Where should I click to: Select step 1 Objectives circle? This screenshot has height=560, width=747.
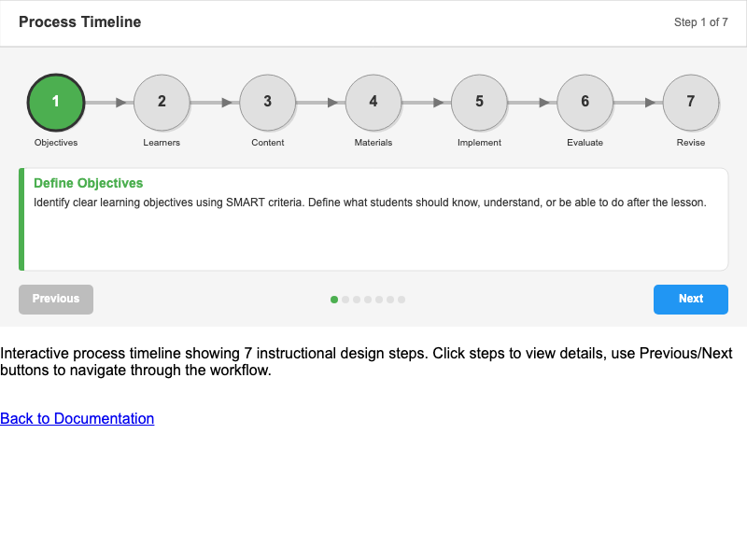point(56,103)
